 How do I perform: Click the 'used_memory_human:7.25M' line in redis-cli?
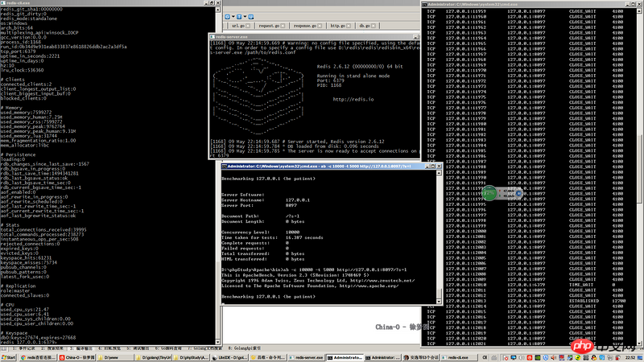click(31, 117)
